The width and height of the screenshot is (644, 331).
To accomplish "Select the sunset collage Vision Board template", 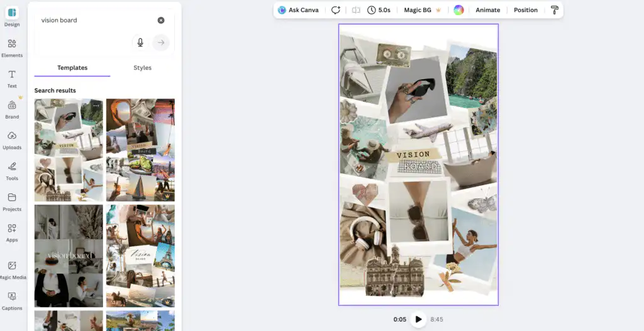I will (x=140, y=149).
